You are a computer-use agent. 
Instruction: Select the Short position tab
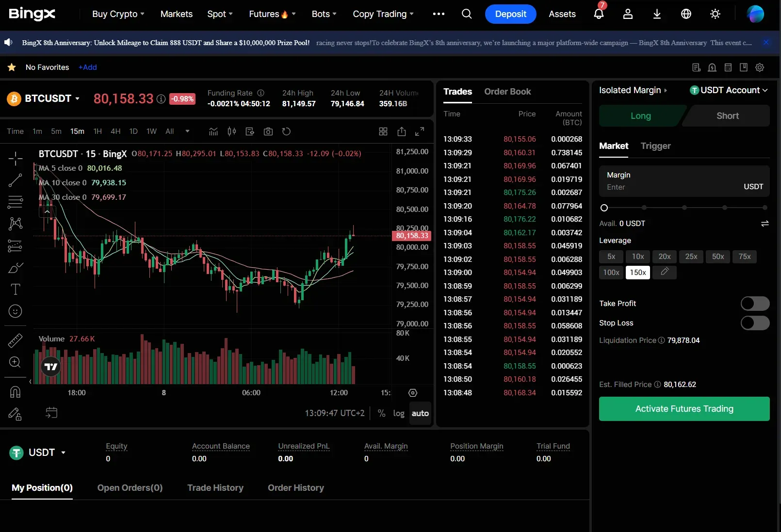pyautogui.click(x=727, y=116)
